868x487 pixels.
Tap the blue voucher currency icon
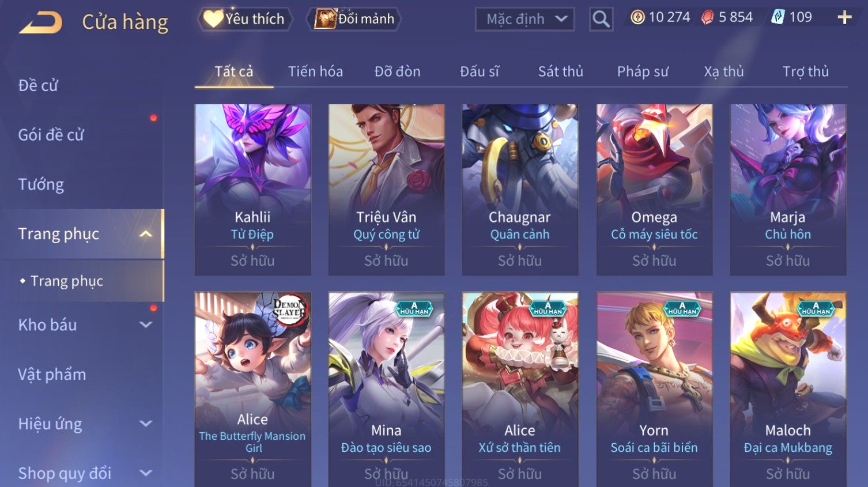point(778,17)
